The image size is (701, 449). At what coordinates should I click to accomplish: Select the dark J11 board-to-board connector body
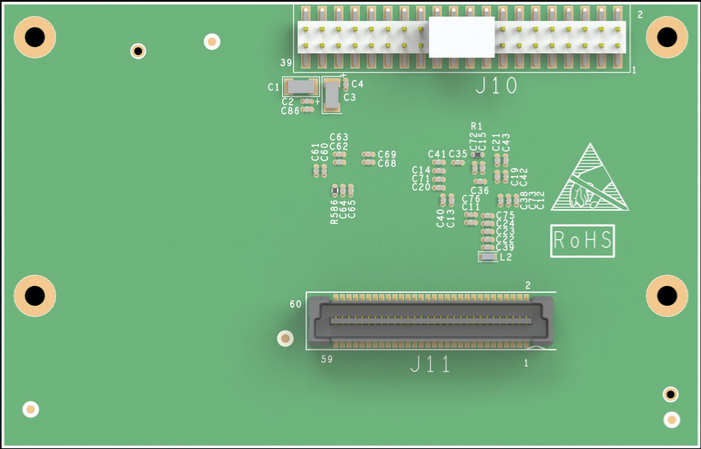431,320
